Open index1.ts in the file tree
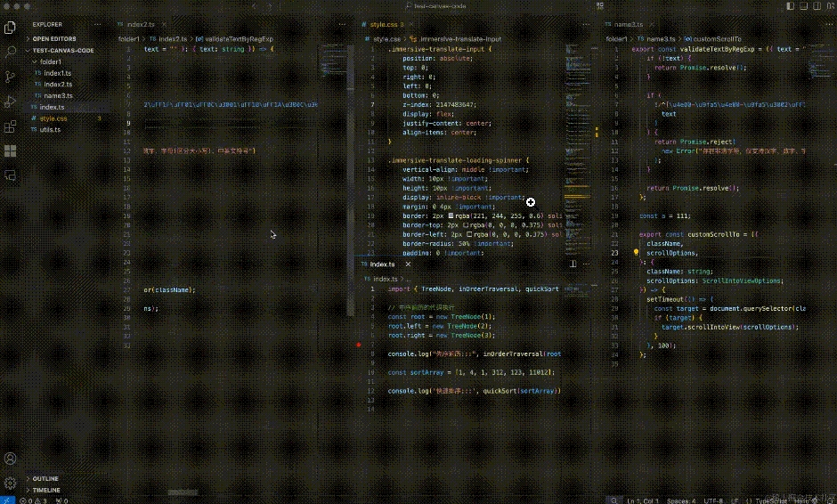This screenshot has width=837, height=504. [58, 73]
